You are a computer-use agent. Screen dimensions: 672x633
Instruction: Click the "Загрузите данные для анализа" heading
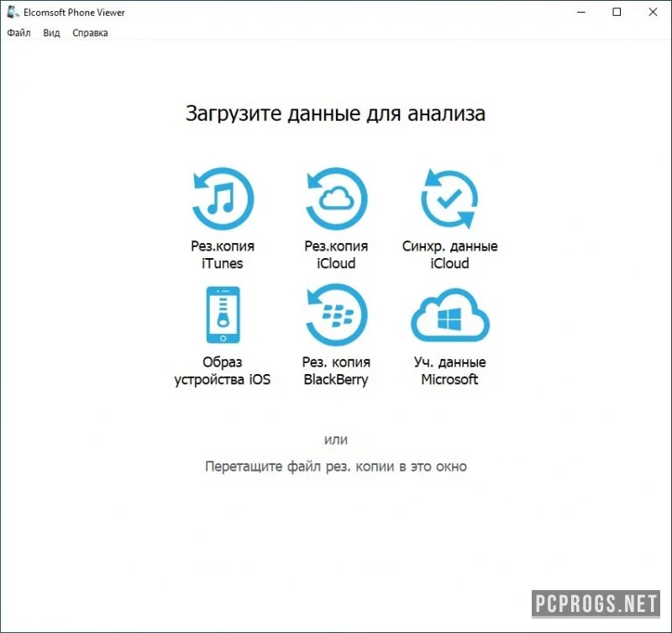click(x=335, y=114)
